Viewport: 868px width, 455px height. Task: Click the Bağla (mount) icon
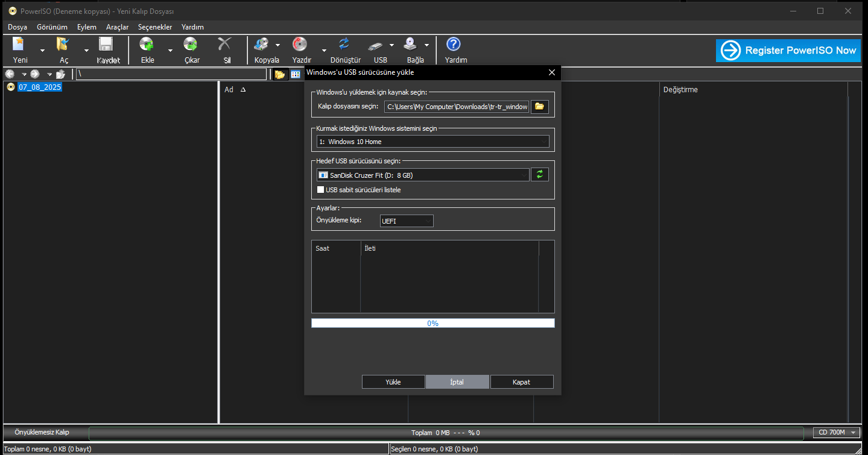(x=411, y=45)
